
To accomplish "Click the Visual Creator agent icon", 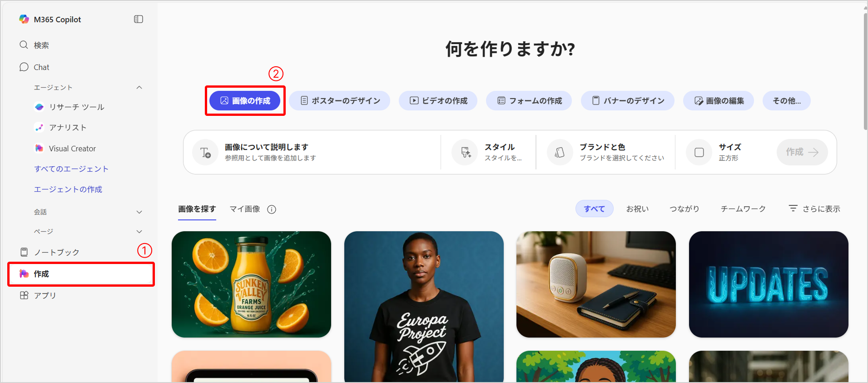I will pyautogui.click(x=40, y=149).
